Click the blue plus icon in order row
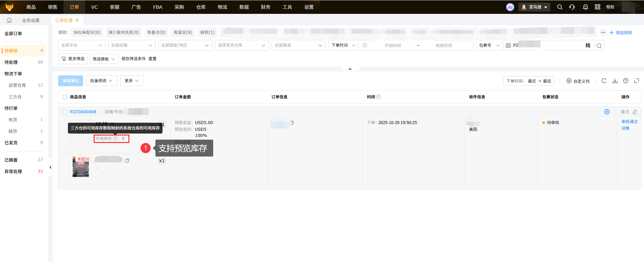This screenshot has height=262, width=644. tap(607, 112)
